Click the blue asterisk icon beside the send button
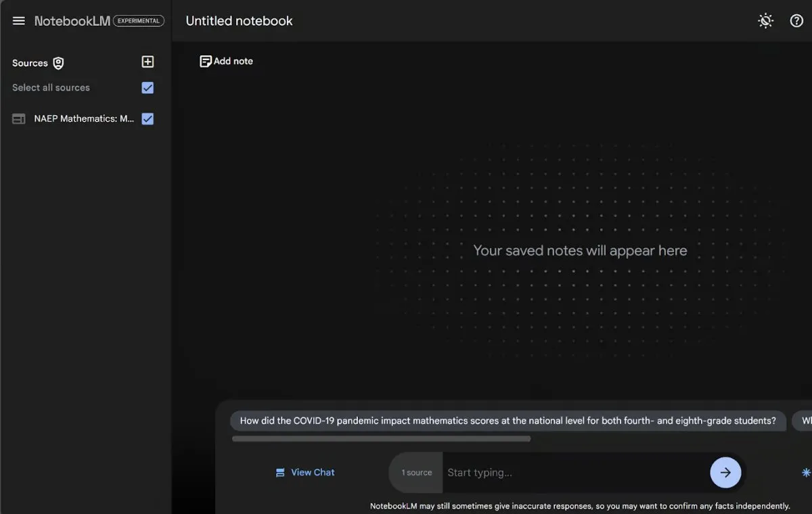 coord(805,473)
